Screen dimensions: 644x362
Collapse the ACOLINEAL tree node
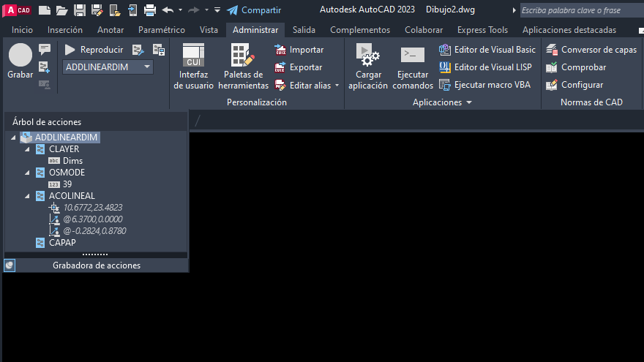pyautogui.click(x=27, y=196)
